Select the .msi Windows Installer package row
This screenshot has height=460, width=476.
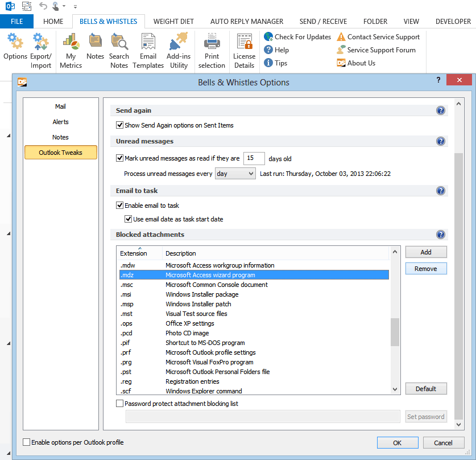(x=254, y=294)
